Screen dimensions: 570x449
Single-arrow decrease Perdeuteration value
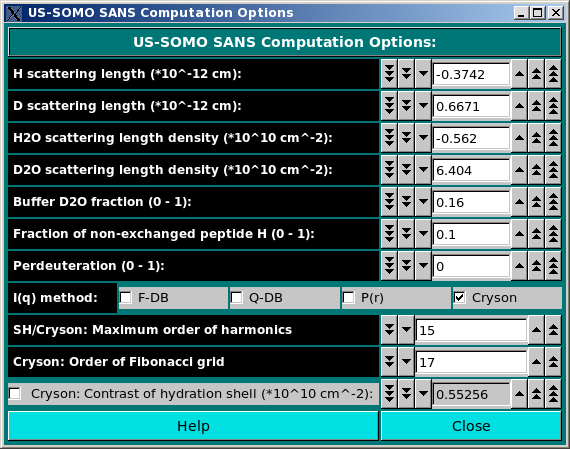point(423,266)
